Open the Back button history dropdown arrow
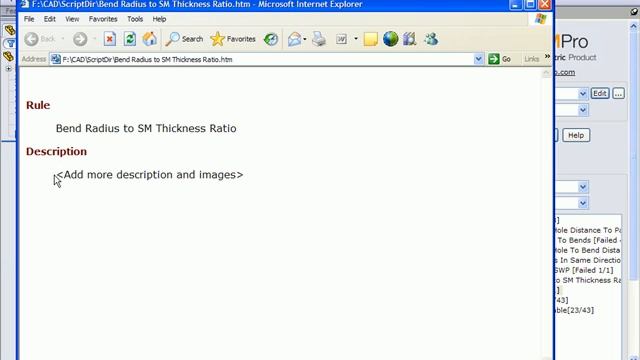This screenshot has height=360, width=640. (x=63, y=39)
